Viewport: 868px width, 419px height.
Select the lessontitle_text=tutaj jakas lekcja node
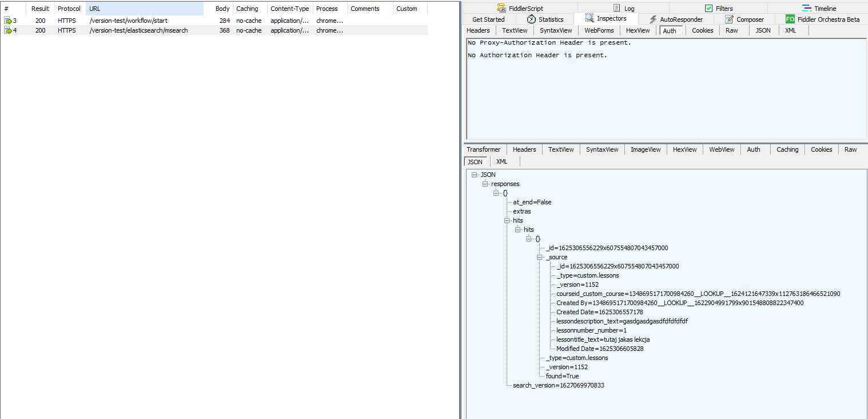point(603,339)
